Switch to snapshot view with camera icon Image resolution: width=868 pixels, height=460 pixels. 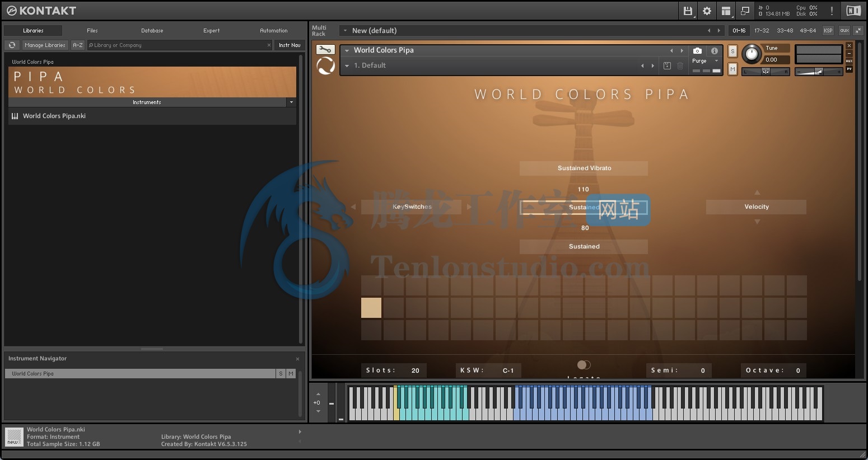click(697, 51)
